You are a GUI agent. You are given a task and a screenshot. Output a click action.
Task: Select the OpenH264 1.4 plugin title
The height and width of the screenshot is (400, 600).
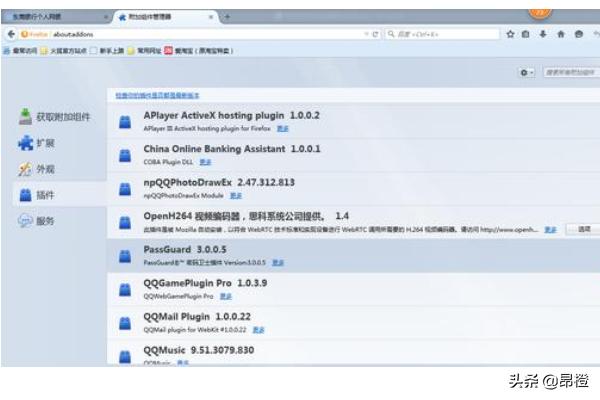coord(246,216)
